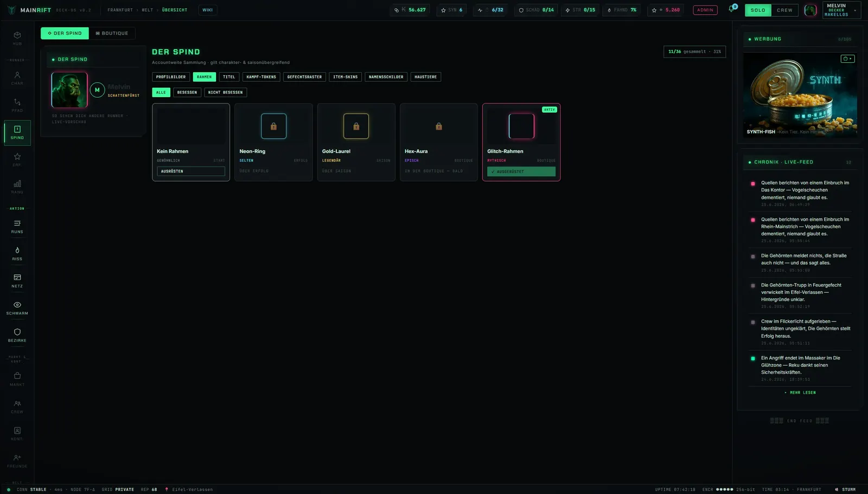Open the Runs sidebar icon
This screenshot has height=494, width=868.
click(x=17, y=227)
